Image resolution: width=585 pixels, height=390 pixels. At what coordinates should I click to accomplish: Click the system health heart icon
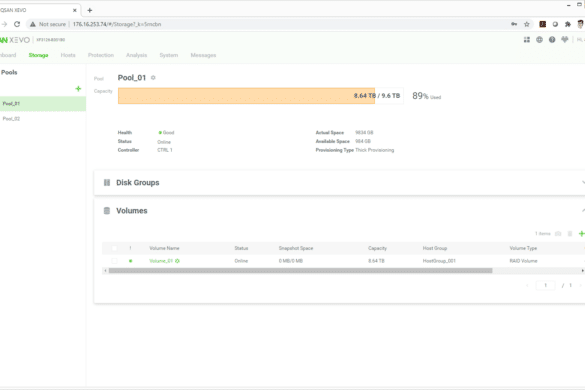564,40
